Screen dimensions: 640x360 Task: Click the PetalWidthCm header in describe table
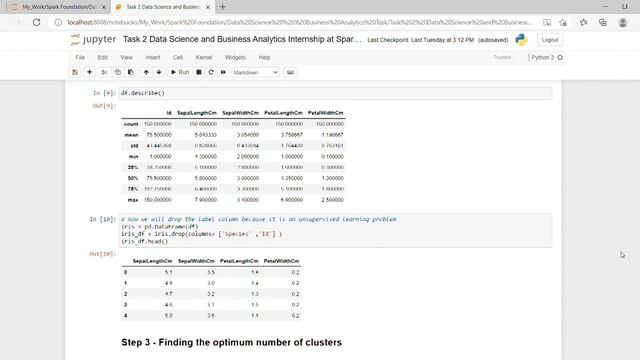(x=326, y=113)
